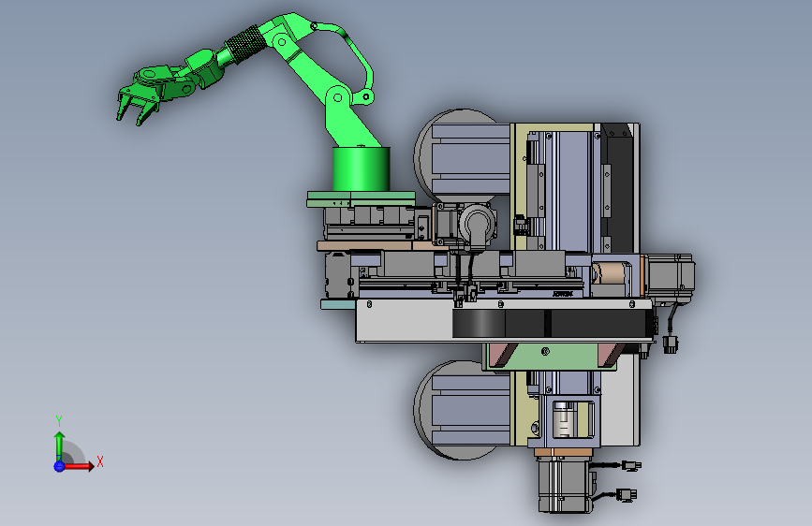812x526 pixels.
Task: Select the dark black panel at the upper right
Action: (619, 188)
